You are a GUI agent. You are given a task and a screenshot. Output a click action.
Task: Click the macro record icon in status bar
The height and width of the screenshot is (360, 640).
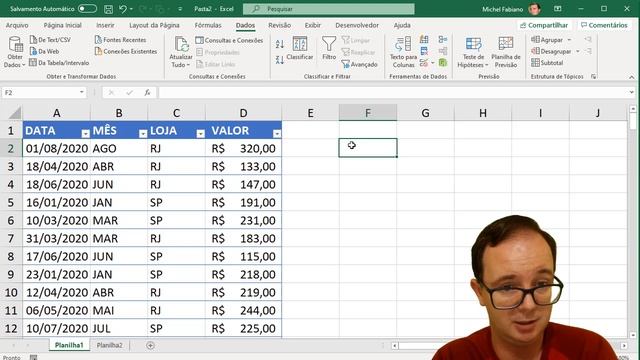click(x=33, y=357)
